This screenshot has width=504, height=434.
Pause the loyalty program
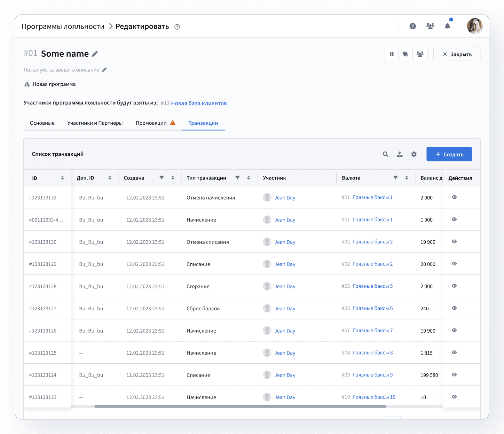[x=392, y=54]
